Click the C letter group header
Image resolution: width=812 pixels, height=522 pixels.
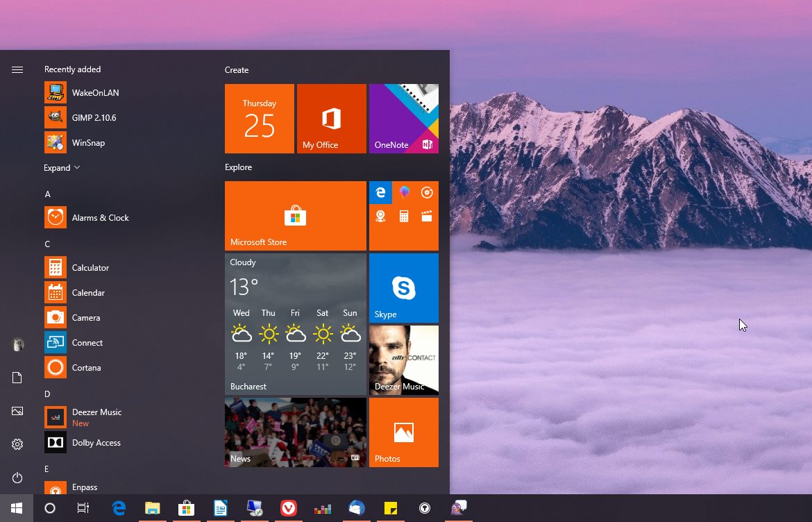click(48, 244)
